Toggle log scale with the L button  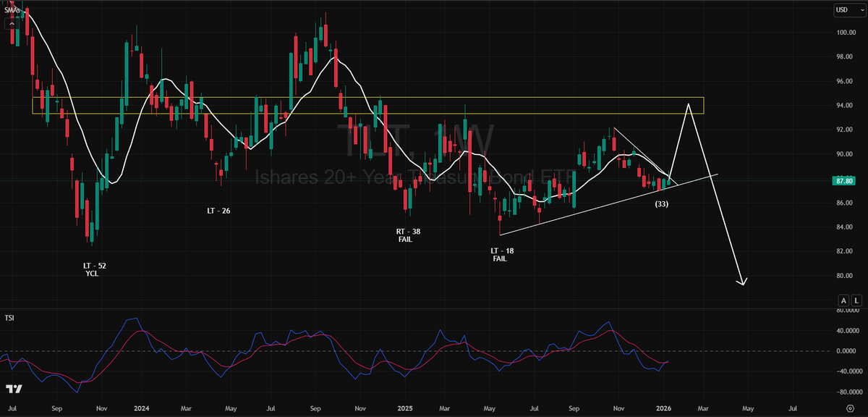click(x=856, y=300)
